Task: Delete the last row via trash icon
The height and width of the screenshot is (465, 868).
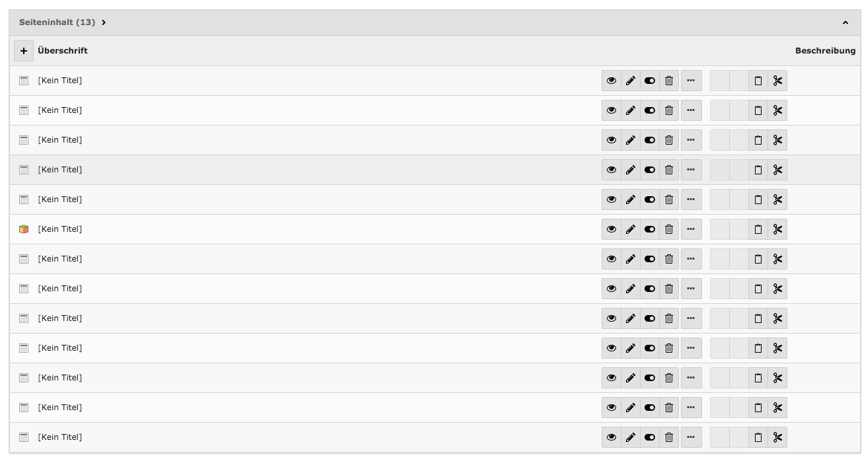Action: coord(669,437)
